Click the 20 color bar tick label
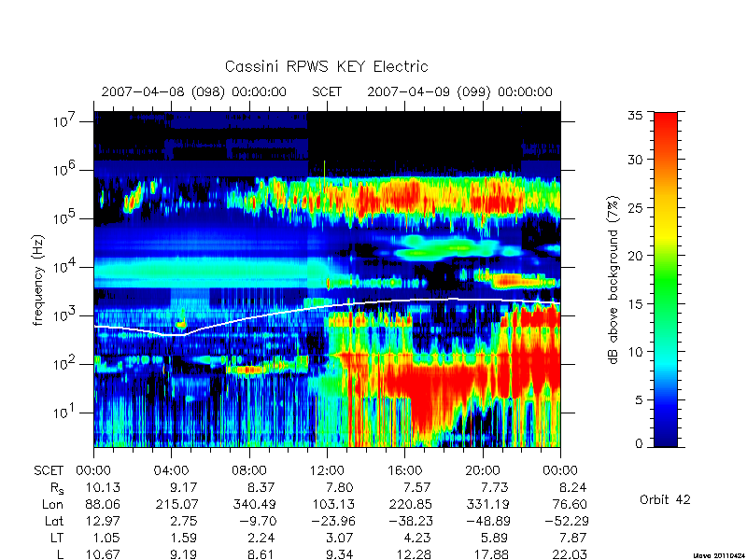The image size is (747, 560). [635, 255]
